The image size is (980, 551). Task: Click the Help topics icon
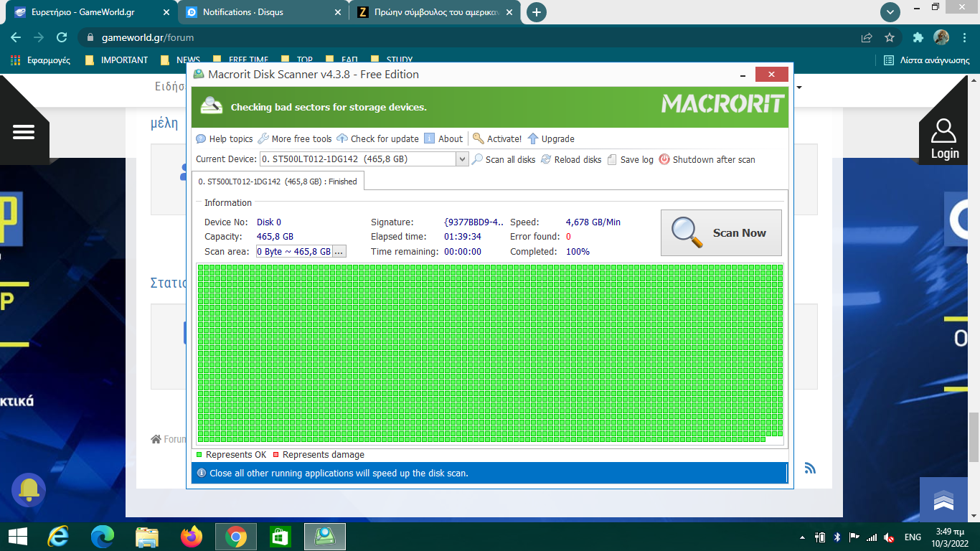click(x=201, y=139)
